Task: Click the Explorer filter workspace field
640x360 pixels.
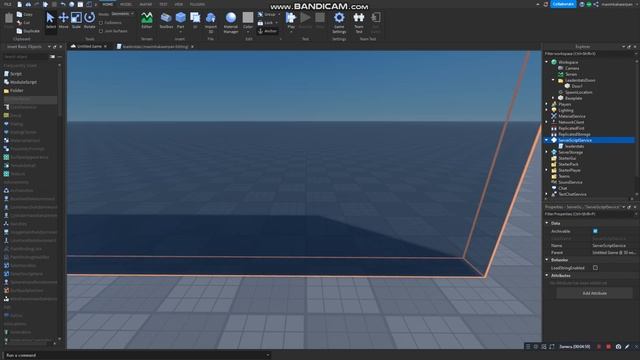Action: coord(588,54)
